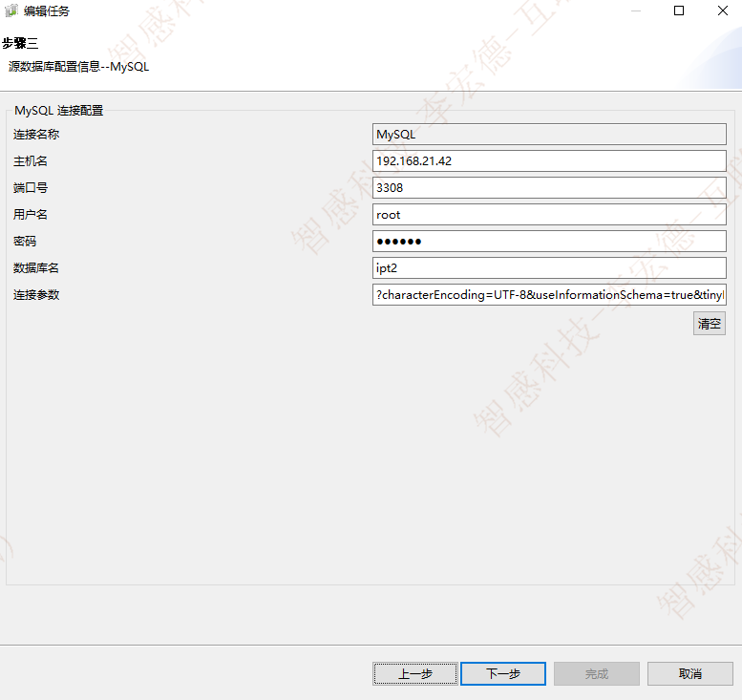The height and width of the screenshot is (700, 742).
Task: Click the 密码 label text
Action: [x=25, y=242]
